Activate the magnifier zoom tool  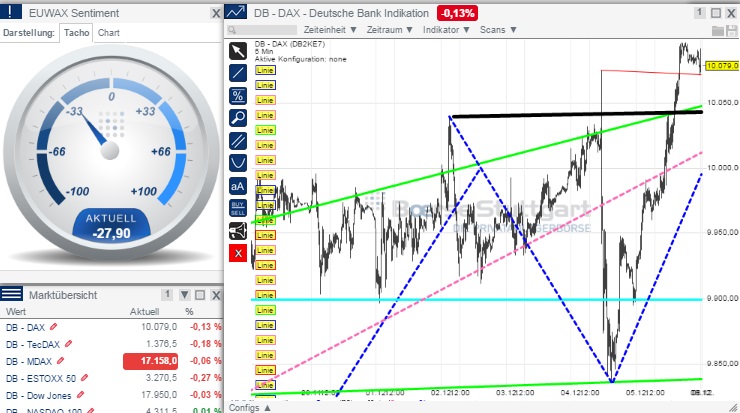click(238, 118)
